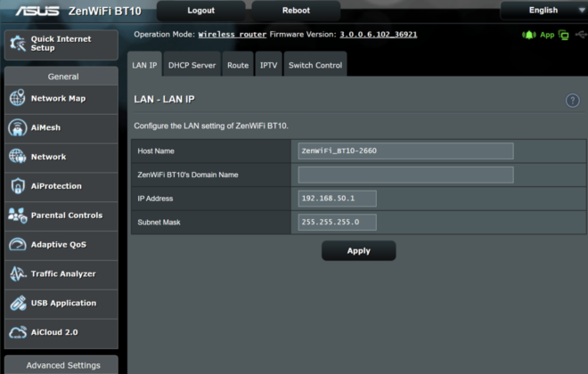The image size is (588, 374).
Task: Click the Subnet Mask label
Action: pyautogui.click(x=159, y=223)
